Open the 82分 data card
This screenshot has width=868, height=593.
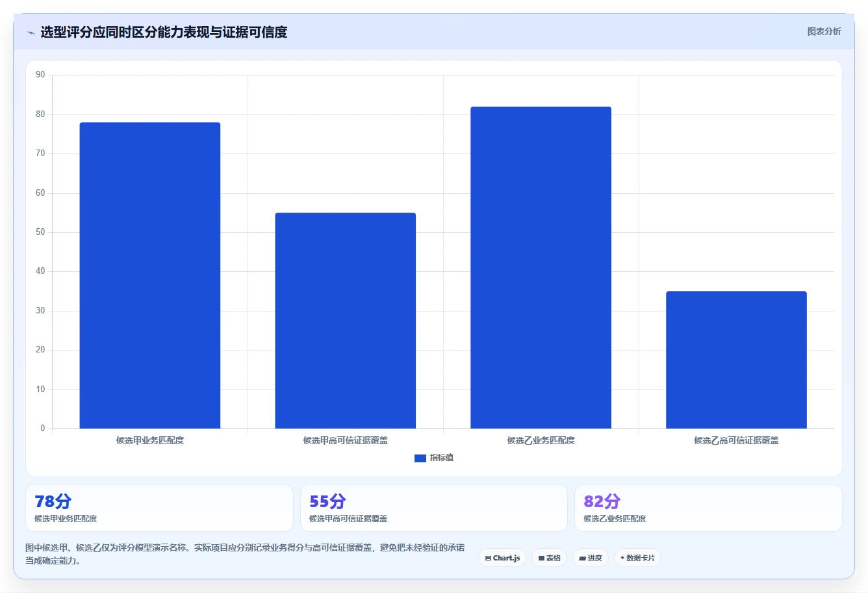[x=708, y=508]
